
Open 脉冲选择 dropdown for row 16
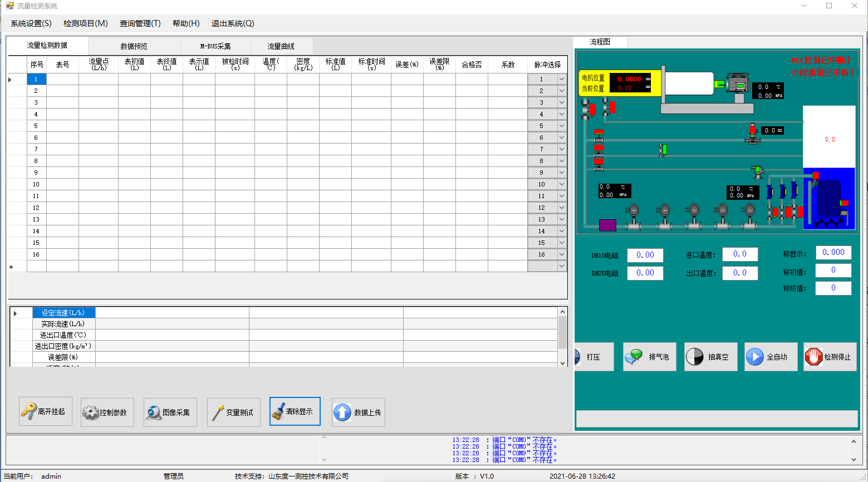[x=562, y=254]
